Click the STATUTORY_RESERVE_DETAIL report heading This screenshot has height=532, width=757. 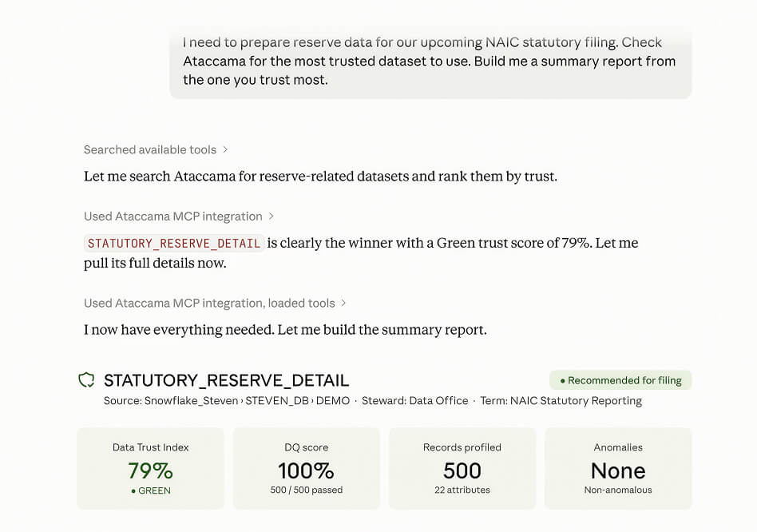227,380
